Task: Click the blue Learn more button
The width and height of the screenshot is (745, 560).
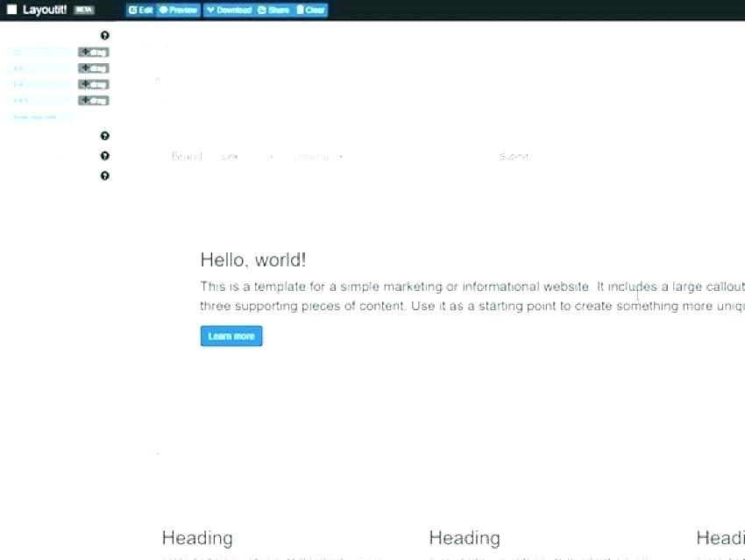Action: tap(231, 337)
